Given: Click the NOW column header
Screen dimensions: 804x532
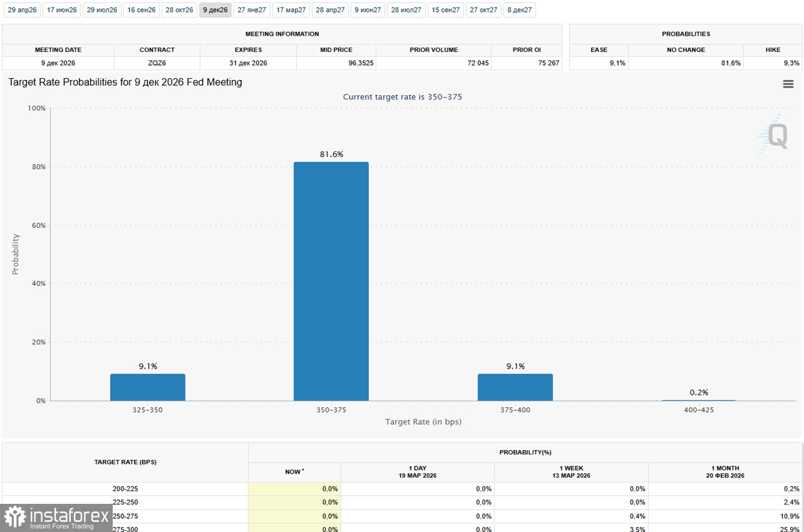Looking at the screenshot, I should coord(294,472).
